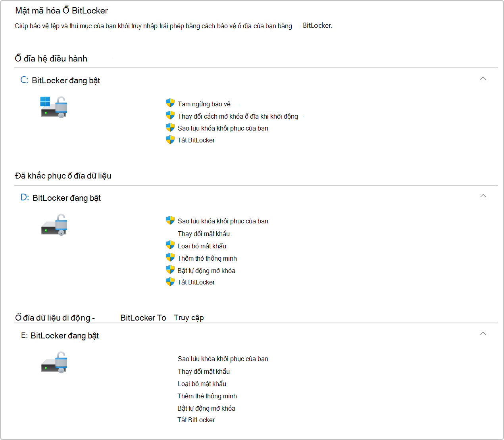Click shield icon beside Tắt BitLocker under C:
The width and height of the screenshot is (504, 440).
[x=170, y=140]
